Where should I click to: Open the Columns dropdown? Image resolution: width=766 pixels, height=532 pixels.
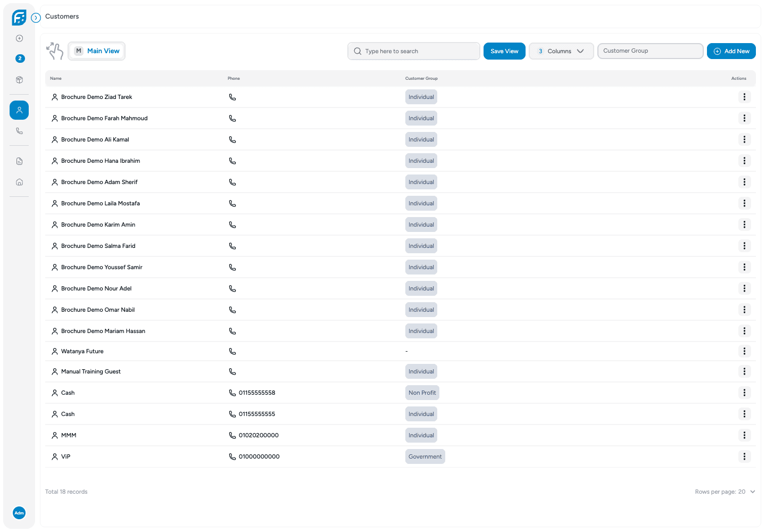pyautogui.click(x=561, y=51)
